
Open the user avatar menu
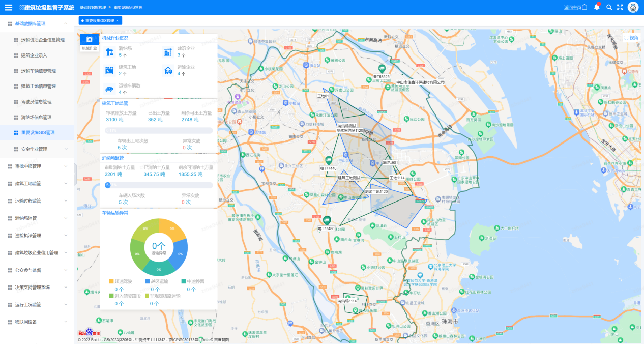pos(633,7)
